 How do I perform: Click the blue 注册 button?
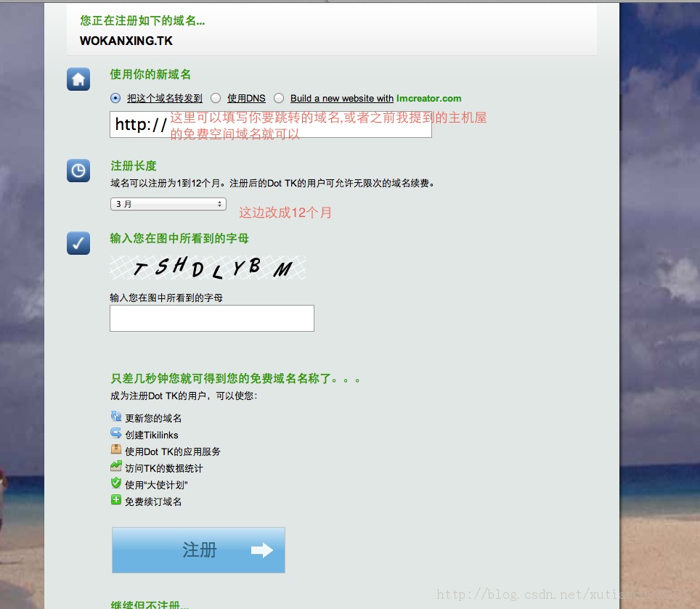[x=198, y=550]
